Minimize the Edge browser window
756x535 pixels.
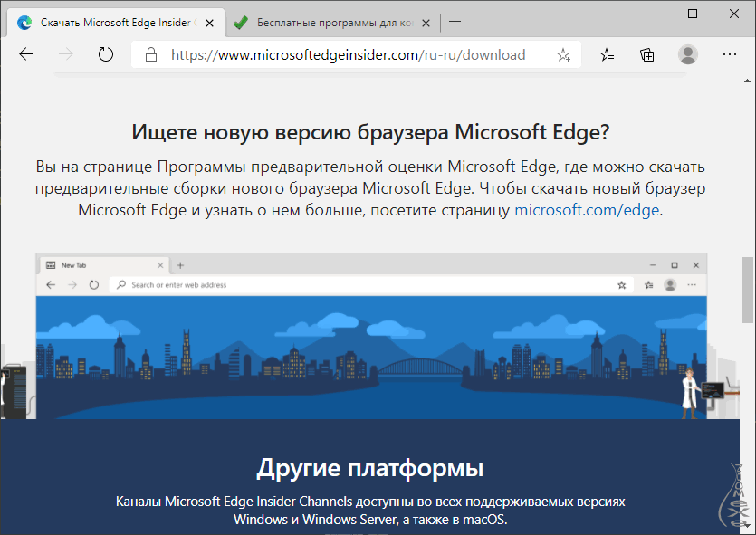pos(651,14)
